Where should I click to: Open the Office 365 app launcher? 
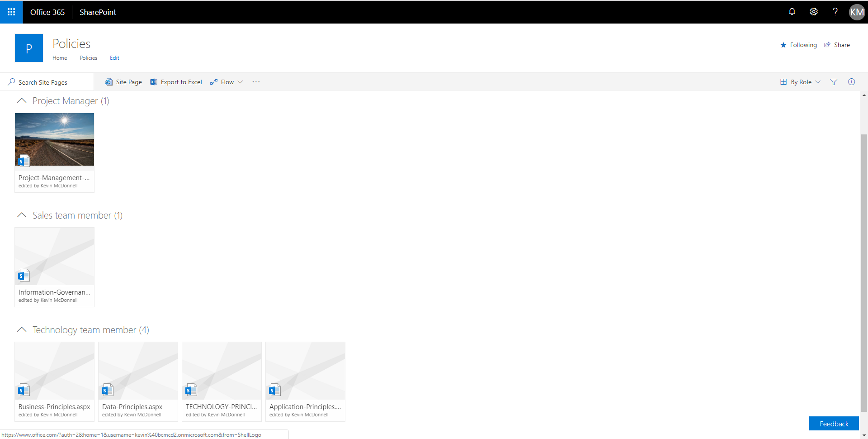[11, 12]
